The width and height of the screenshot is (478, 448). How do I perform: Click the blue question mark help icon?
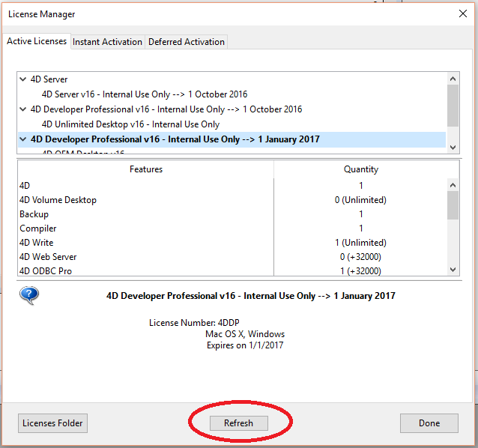click(x=29, y=295)
